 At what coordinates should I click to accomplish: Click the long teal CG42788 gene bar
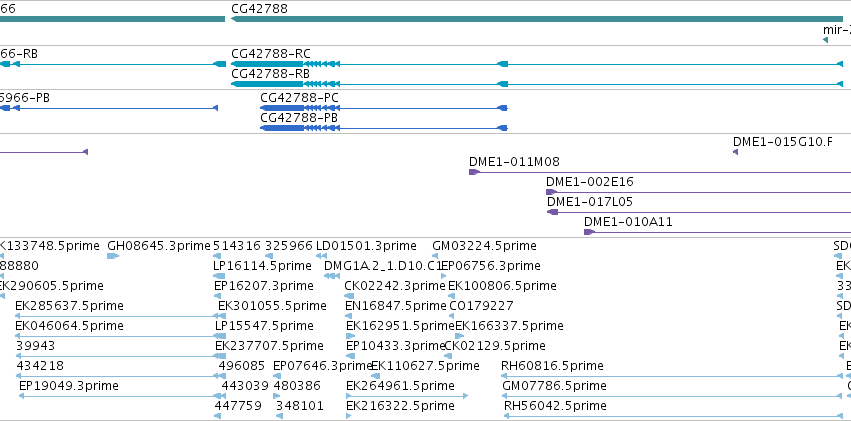point(537,19)
